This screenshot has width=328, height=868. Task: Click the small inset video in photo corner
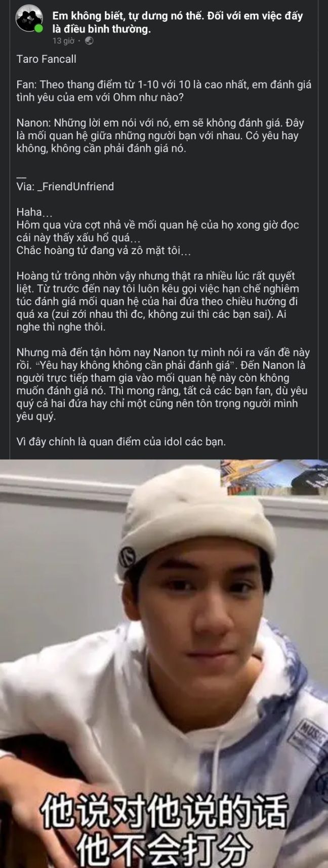pyautogui.click(x=274, y=477)
